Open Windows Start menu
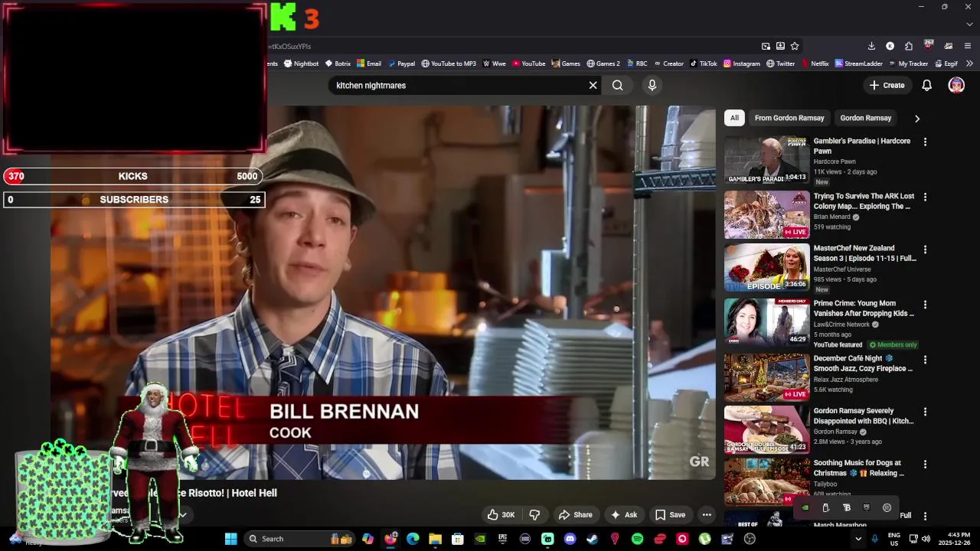The image size is (980, 551). (230, 539)
